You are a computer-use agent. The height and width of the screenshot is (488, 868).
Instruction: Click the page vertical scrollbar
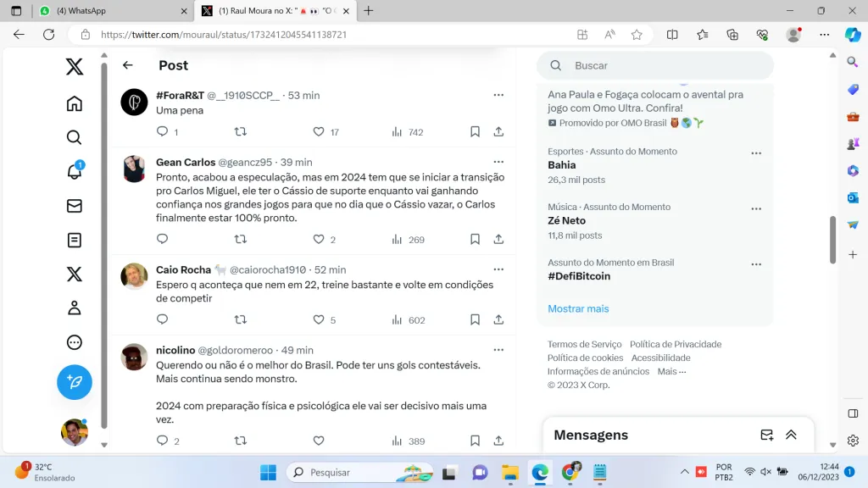(x=832, y=240)
